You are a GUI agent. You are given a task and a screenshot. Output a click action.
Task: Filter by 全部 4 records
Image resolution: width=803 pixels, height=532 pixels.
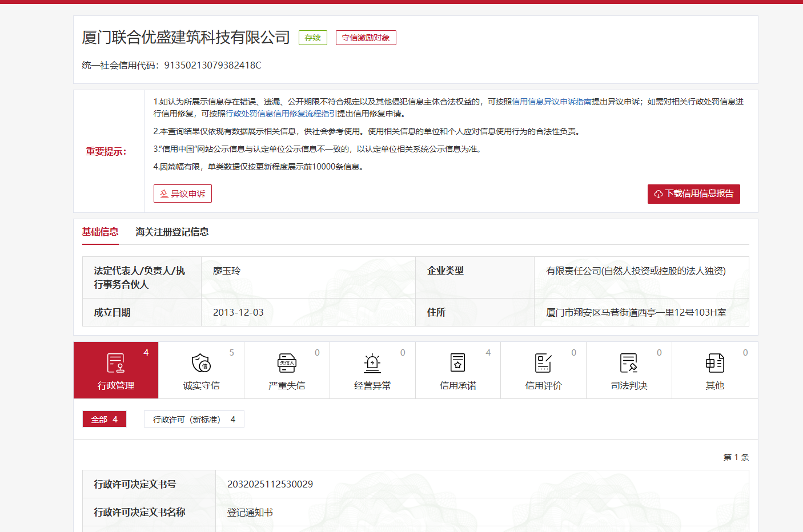tap(105, 420)
